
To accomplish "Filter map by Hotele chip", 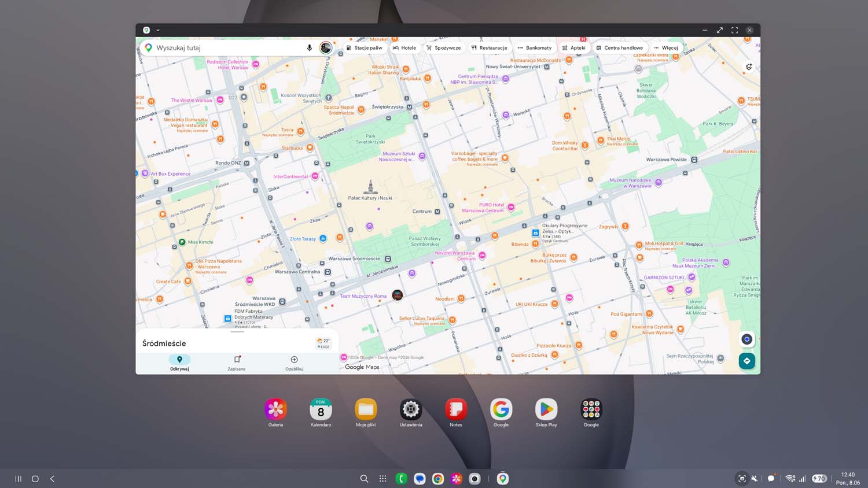I will [x=404, y=48].
